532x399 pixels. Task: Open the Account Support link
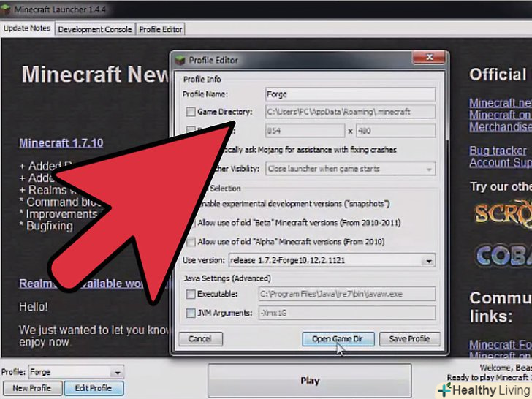point(501,162)
